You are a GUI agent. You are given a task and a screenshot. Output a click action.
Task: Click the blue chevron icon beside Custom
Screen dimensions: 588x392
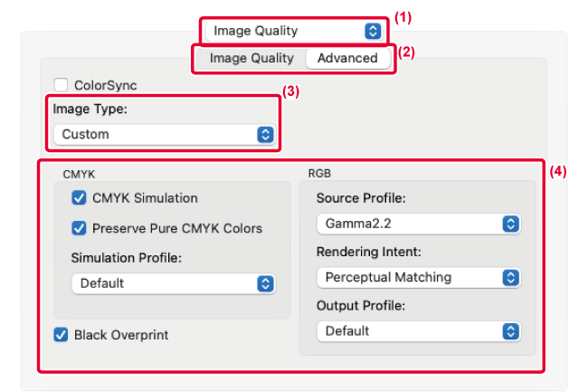click(264, 134)
